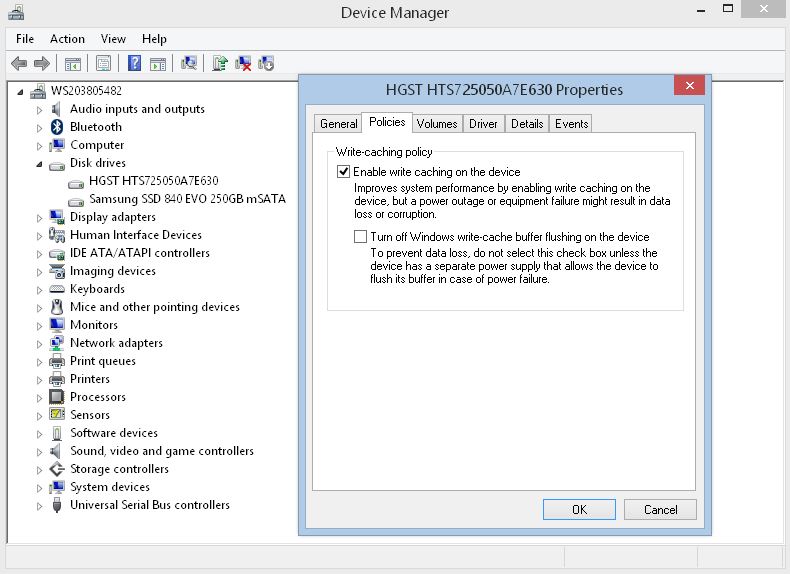This screenshot has width=790, height=574.
Task: Maximize the Device Manager window
Action: pyautogui.click(x=728, y=9)
